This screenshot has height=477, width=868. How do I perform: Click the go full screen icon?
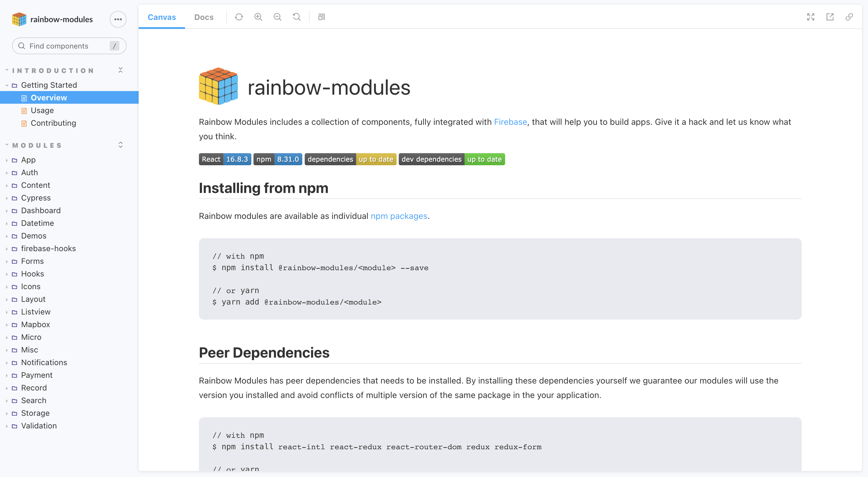[810, 17]
